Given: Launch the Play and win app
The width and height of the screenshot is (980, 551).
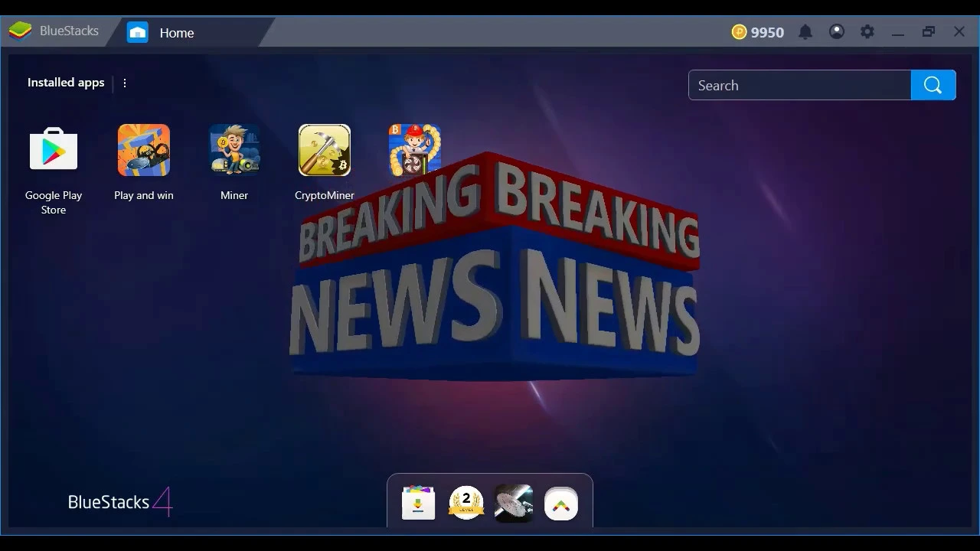Looking at the screenshot, I should [144, 150].
